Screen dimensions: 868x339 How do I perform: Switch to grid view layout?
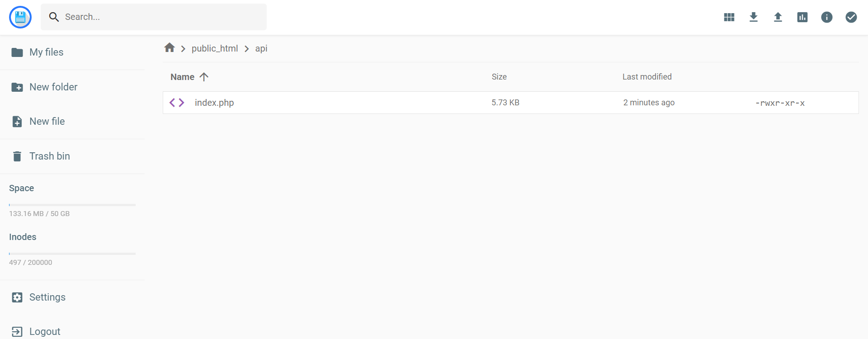pyautogui.click(x=729, y=17)
